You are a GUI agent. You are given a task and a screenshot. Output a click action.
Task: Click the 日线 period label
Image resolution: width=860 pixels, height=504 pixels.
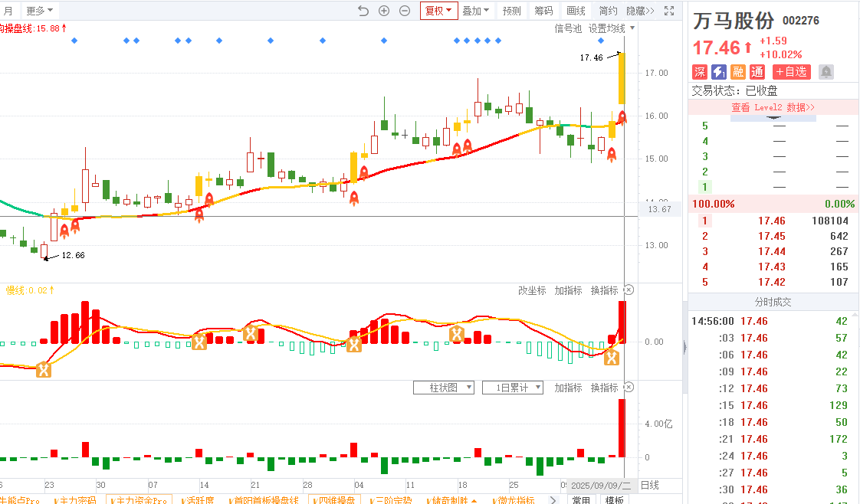(650, 486)
